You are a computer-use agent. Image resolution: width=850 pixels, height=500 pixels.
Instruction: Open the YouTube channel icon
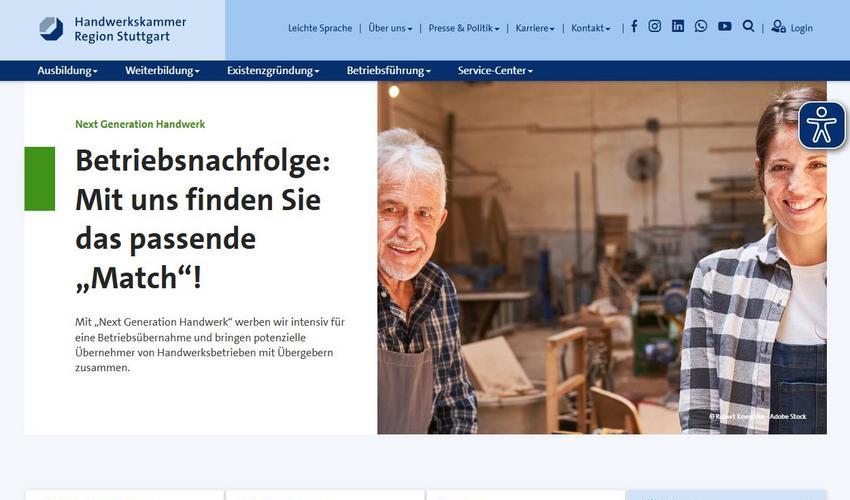pyautogui.click(x=725, y=26)
